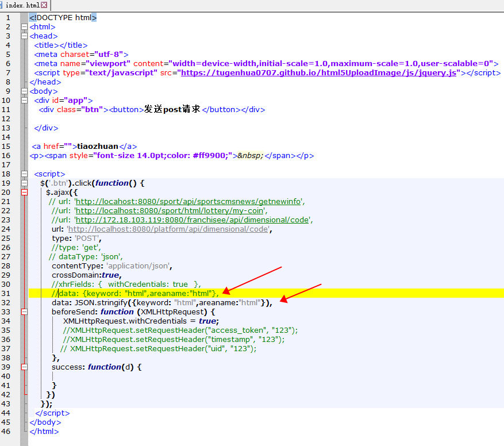This screenshot has width=504, height=446.
Task: Click 'XMLHttpRequest.withCredentials' on line 34
Action: pyautogui.click(x=125, y=321)
